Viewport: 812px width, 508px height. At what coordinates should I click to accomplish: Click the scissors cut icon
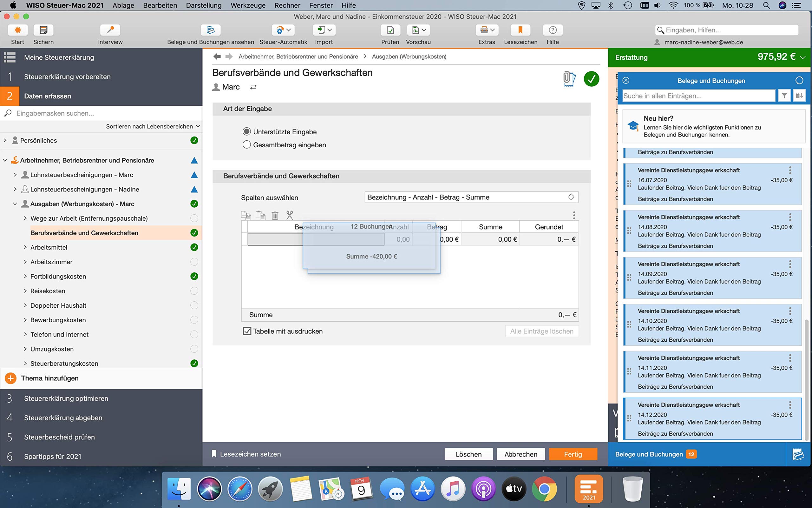click(x=290, y=215)
